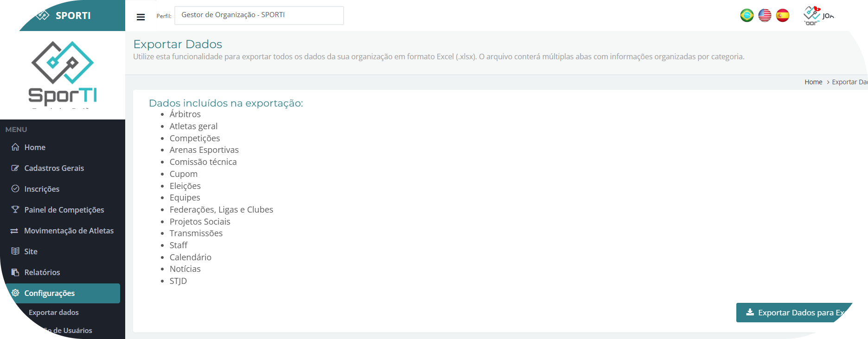Click the Relatórios report icon
The image size is (868, 339).
pos(15,272)
